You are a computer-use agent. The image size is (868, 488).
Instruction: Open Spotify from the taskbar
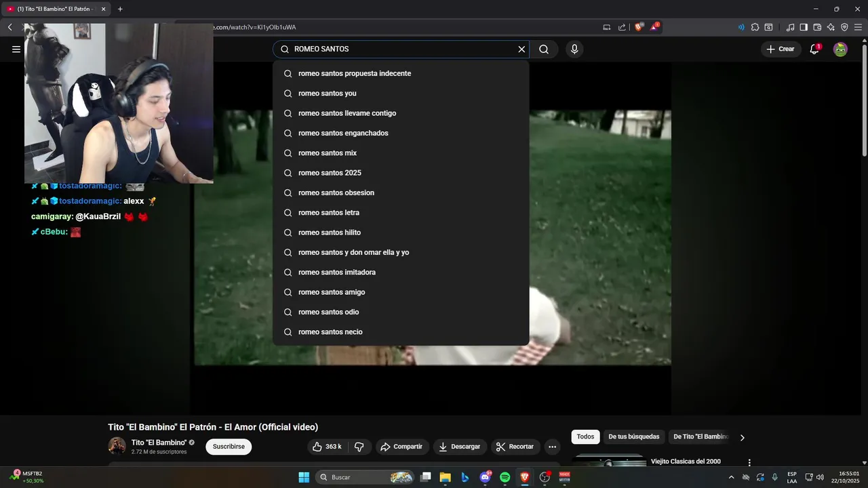[505, 477]
